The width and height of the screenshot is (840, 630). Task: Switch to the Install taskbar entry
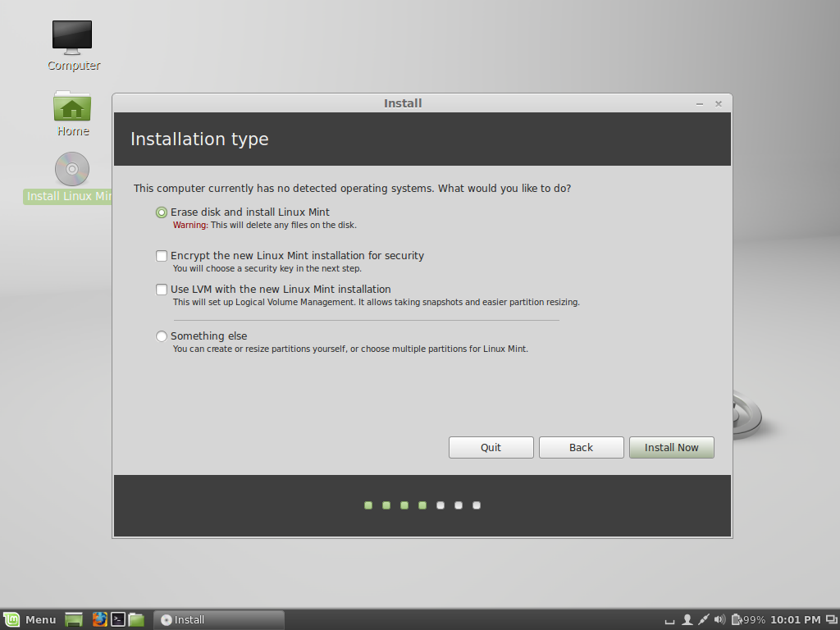[218, 620]
